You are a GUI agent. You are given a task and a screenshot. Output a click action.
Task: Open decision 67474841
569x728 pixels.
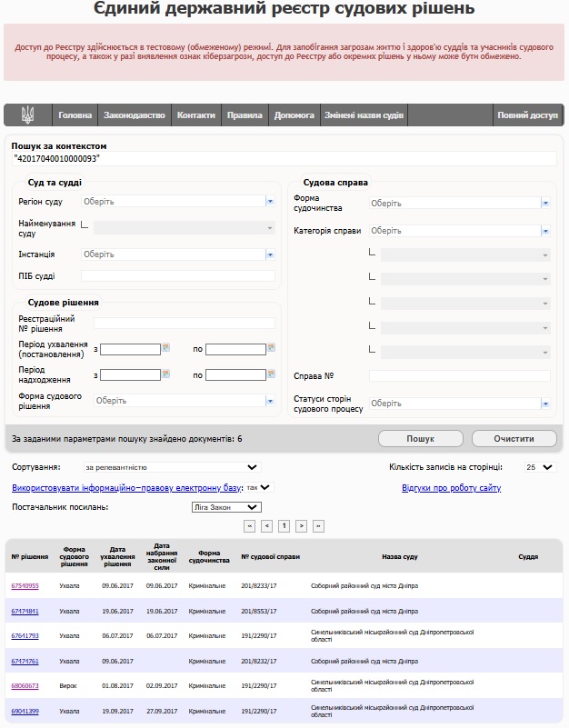(x=25, y=611)
